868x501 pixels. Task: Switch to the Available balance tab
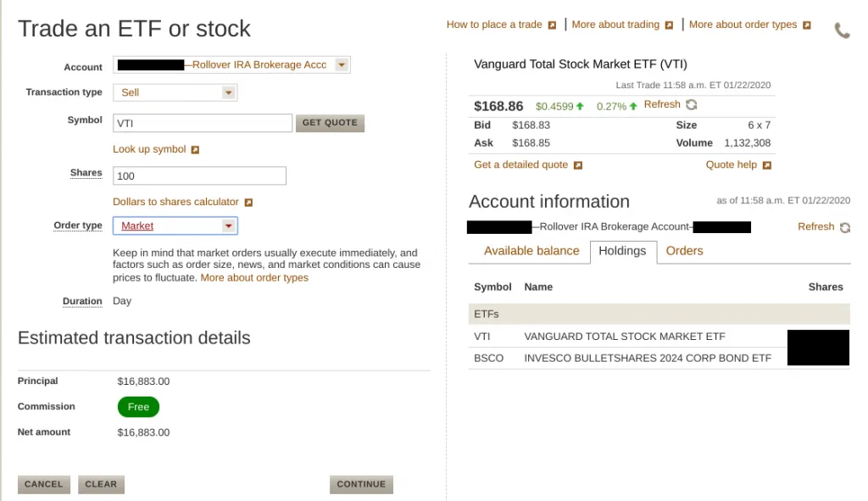click(x=531, y=251)
